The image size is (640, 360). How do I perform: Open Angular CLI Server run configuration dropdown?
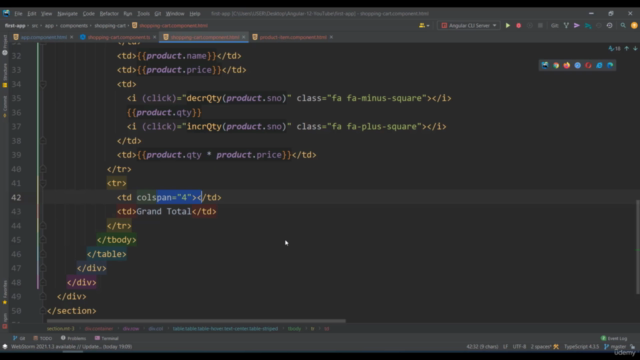click(x=469, y=25)
